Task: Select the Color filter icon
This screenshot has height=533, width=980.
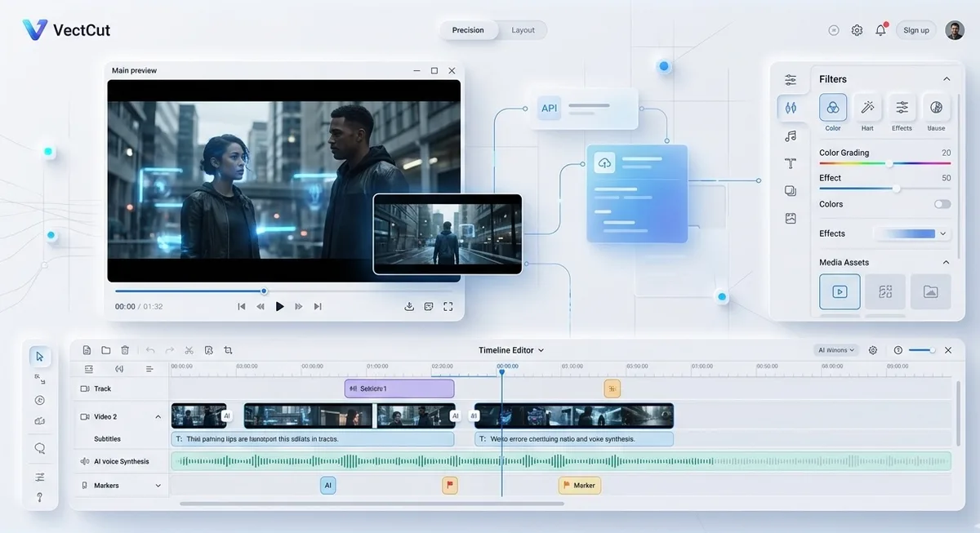Action: [833, 108]
